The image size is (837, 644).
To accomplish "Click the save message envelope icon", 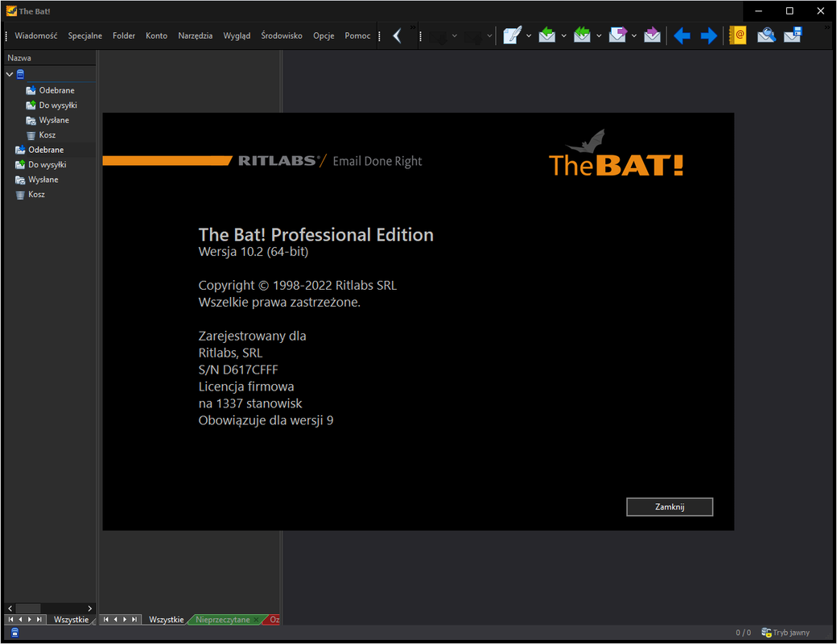I will pyautogui.click(x=793, y=35).
